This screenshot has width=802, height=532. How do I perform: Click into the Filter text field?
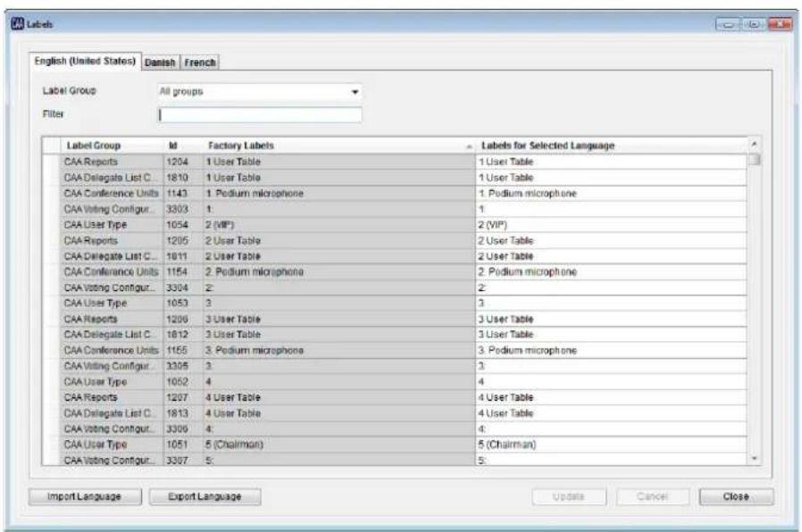(x=260, y=114)
